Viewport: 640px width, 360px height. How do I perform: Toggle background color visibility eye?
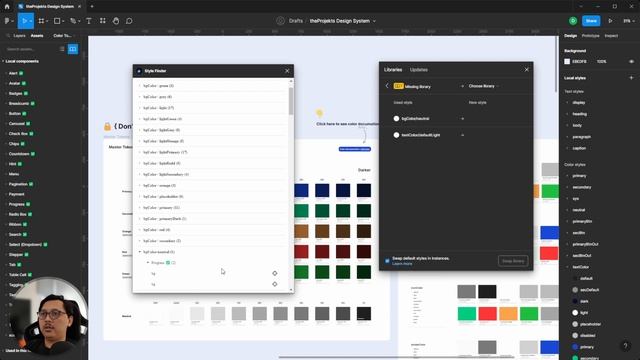(631, 62)
